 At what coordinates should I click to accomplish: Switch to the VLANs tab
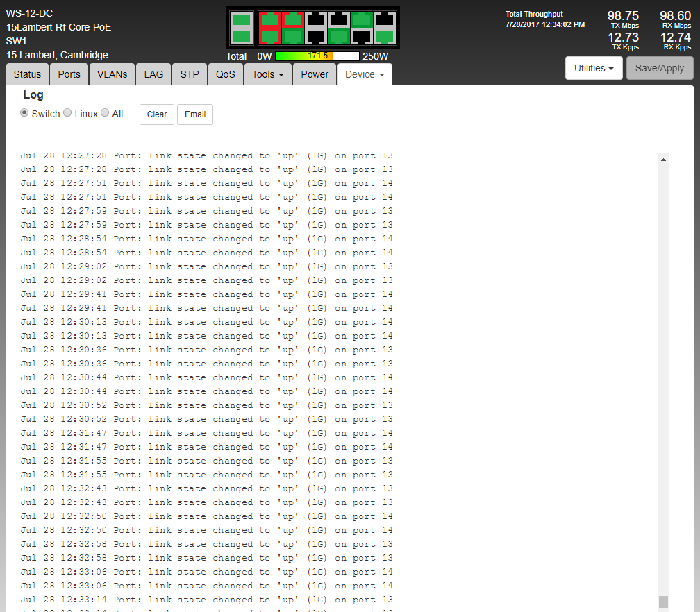[x=112, y=74]
